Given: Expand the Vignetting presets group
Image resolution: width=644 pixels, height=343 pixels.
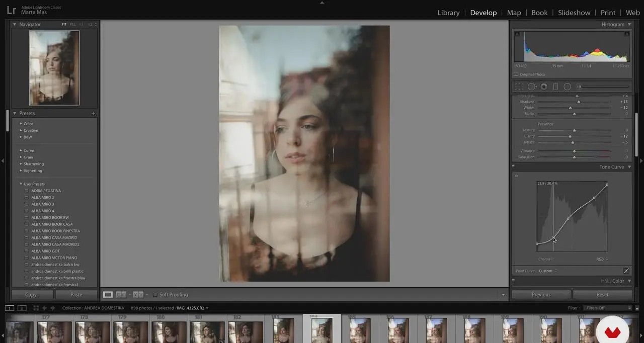Looking at the screenshot, I should click(21, 170).
